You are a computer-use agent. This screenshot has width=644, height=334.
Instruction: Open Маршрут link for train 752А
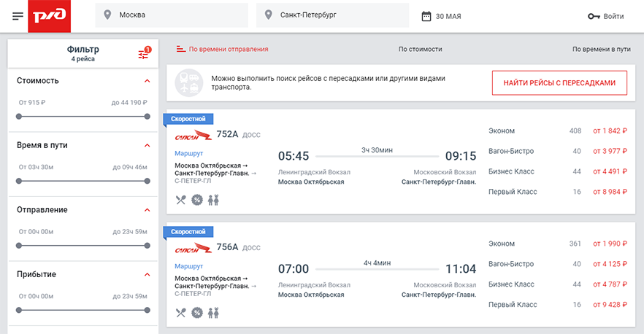(189, 154)
